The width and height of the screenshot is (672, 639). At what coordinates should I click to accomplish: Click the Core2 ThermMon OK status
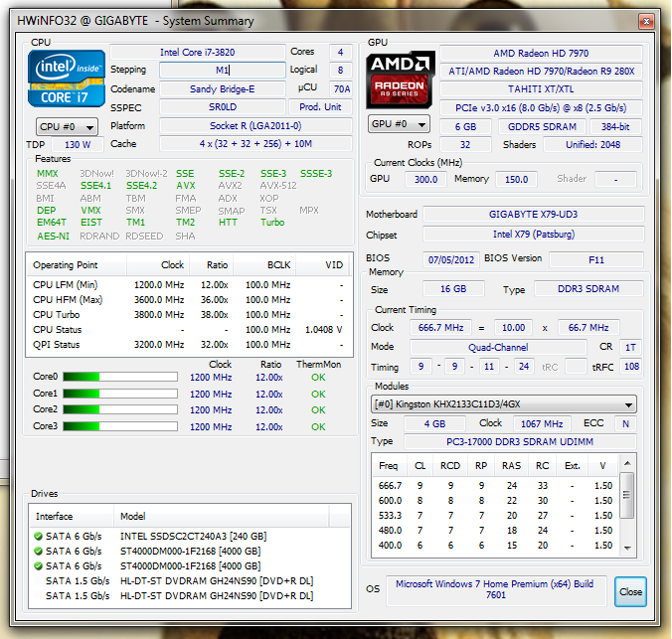(318, 410)
